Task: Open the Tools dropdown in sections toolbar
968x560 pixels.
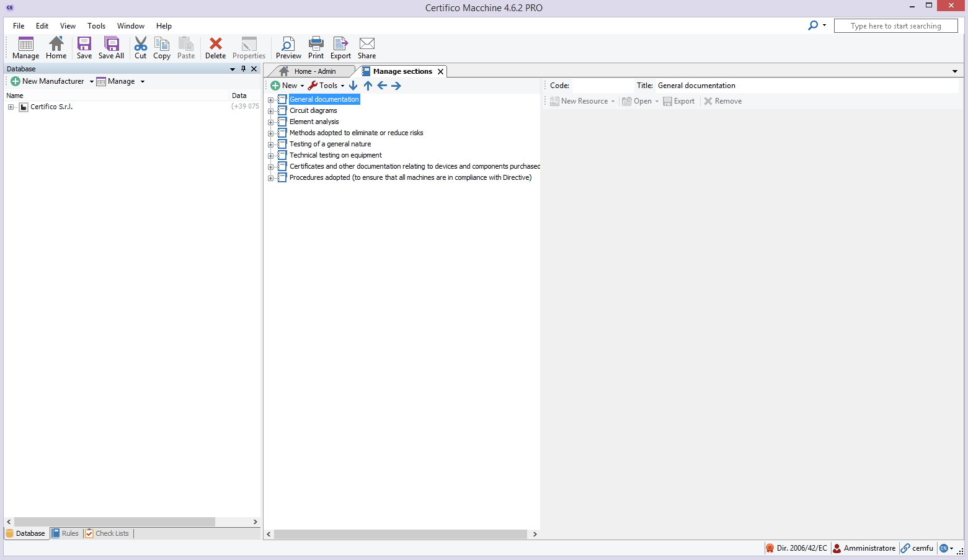Action: [326, 86]
